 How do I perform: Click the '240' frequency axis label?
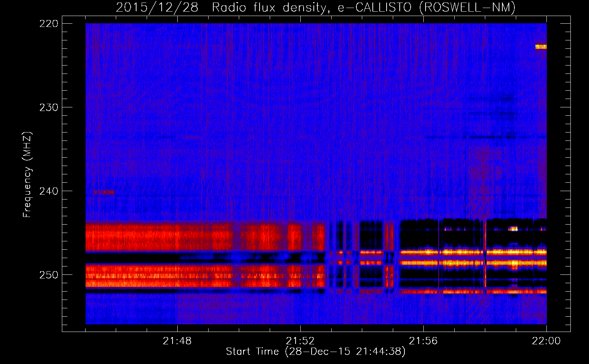click(x=49, y=191)
